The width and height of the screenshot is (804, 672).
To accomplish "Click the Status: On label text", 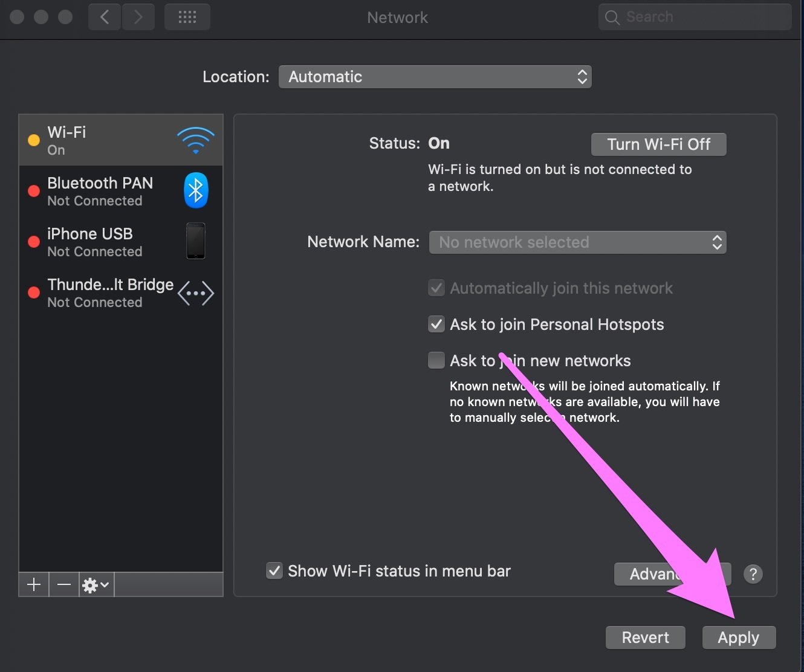I will 409,143.
